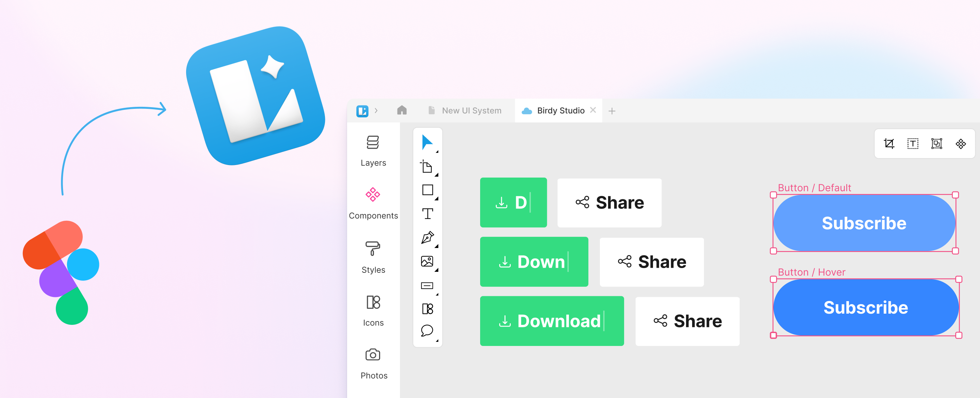Open the Photos panel
The image size is (980, 398).
pos(373,363)
